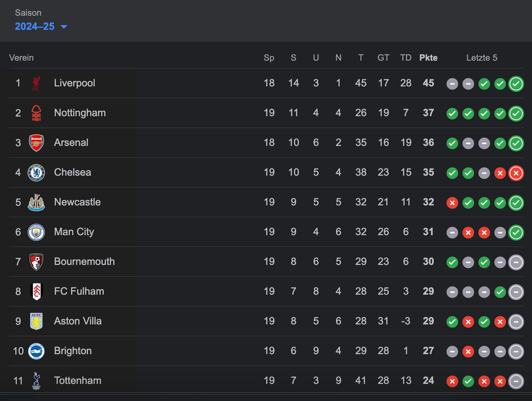
Task: Click the Chelsea club crest
Action: [x=36, y=172]
